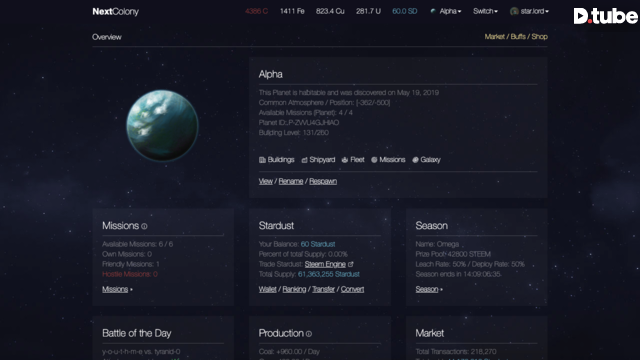This screenshot has height=360, width=640.
Task: Click the 60 Stardust balance
Action: [318, 244]
